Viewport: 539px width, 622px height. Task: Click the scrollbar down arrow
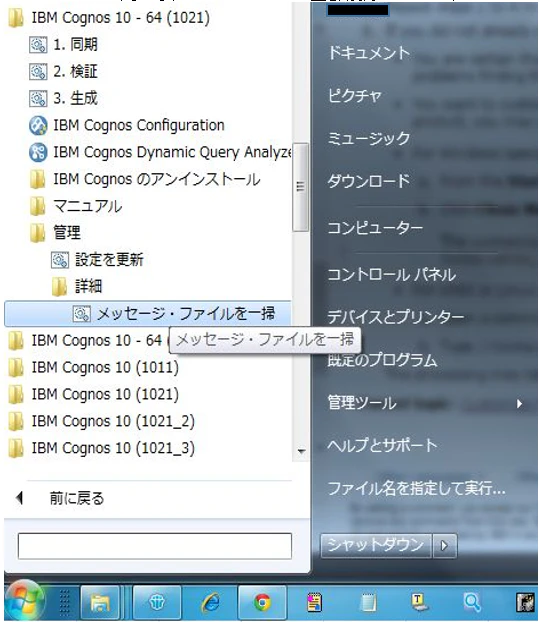point(301,451)
